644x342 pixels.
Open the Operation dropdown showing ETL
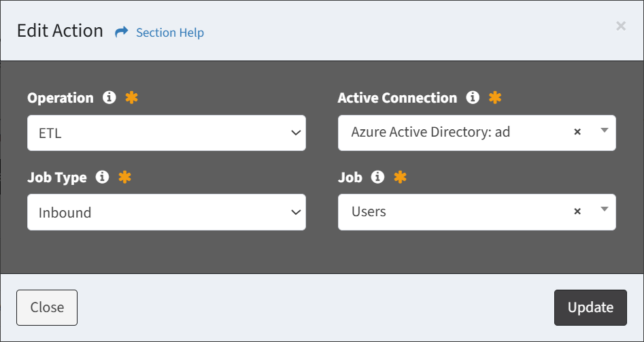click(167, 133)
